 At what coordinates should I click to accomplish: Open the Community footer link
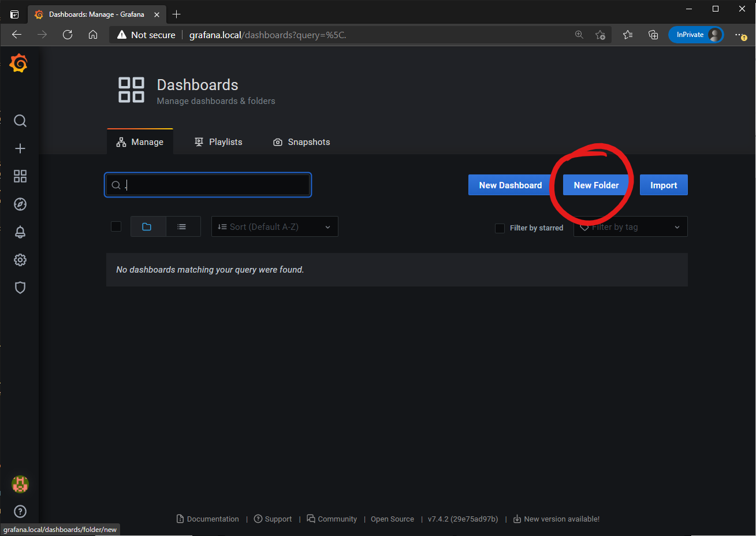point(332,519)
